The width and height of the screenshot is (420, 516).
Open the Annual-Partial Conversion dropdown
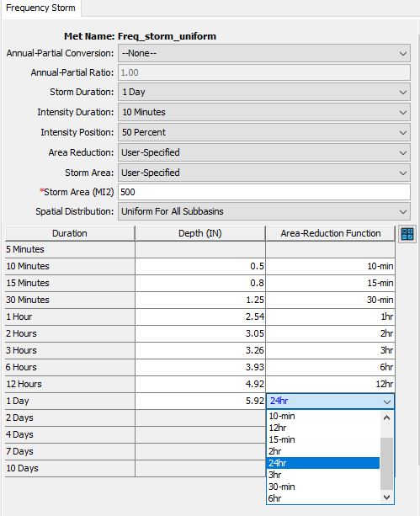(264, 53)
